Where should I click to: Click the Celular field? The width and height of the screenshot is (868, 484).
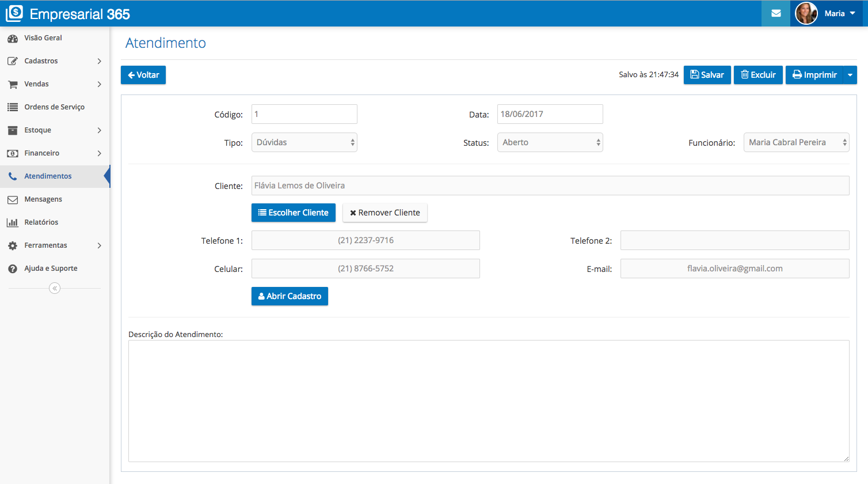click(366, 269)
